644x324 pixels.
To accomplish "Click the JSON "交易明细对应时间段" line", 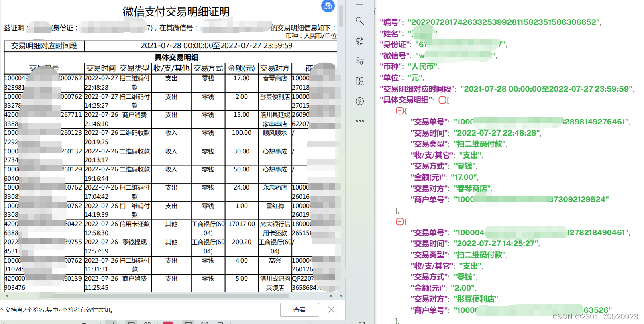I will (507, 89).
